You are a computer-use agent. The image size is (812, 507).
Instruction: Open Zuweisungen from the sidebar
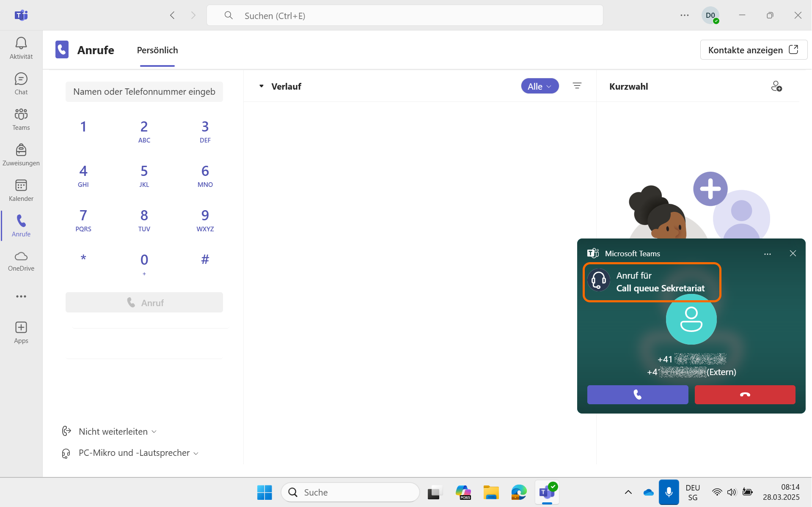coord(21,154)
